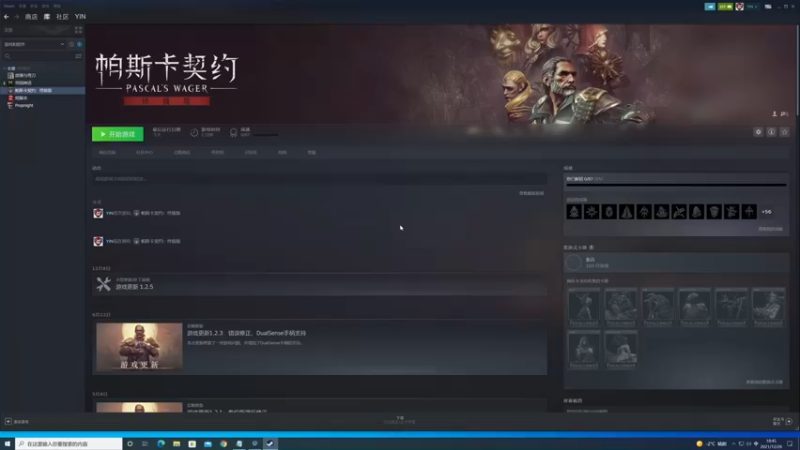
Task: Open the 游戏更新1.2.3 DualSense news article
Action: [x=246, y=333]
